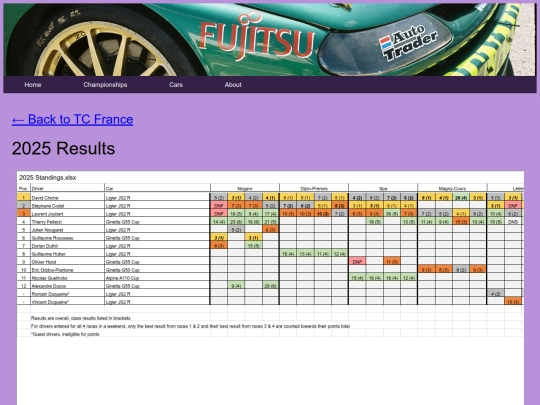Click the Dijon-Prenois round header
Viewport: 540px width, 405px height.
[x=314, y=188]
